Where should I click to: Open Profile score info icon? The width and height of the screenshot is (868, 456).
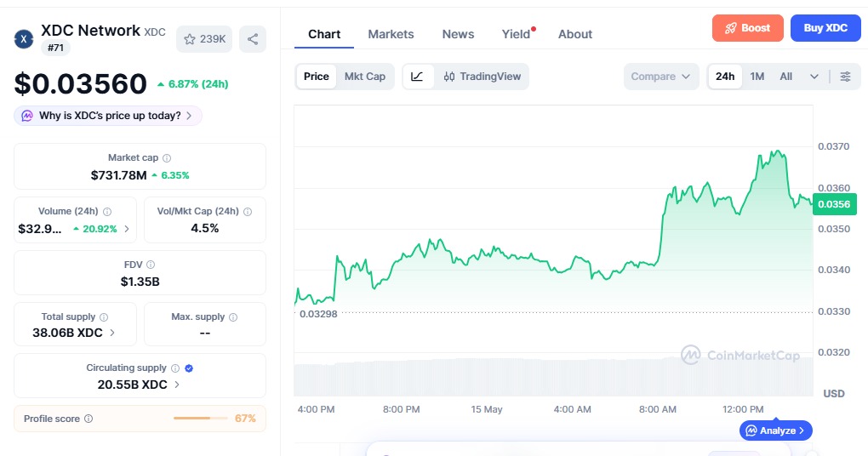88,419
